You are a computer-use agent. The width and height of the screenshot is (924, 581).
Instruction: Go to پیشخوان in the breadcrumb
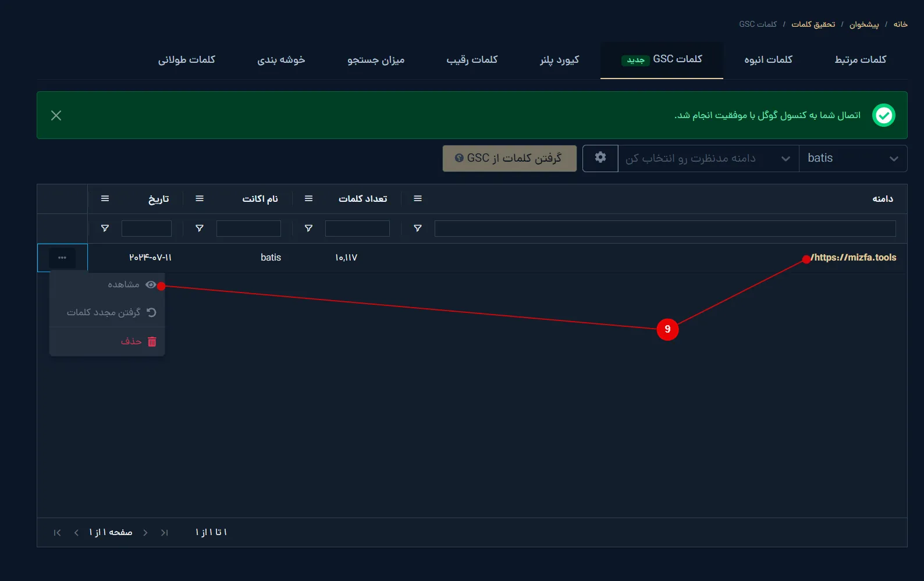(864, 24)
